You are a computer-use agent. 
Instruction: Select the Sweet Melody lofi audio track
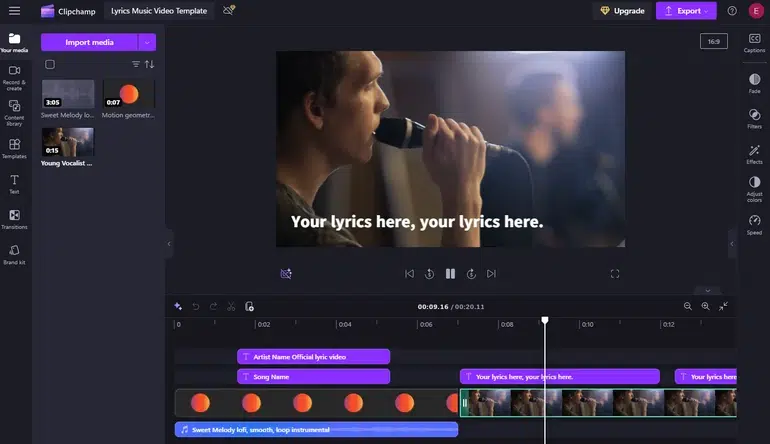pyautogui.click(x=316, y=430)
